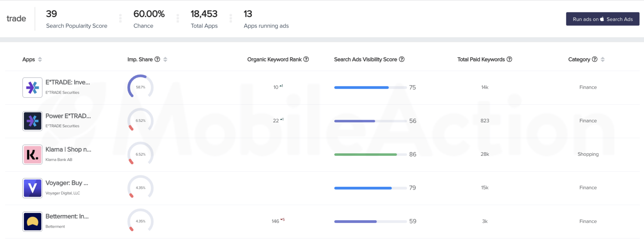644x239 pixels.
Task: Open the Betterment app icon
Action: click(x=32, y=221)
